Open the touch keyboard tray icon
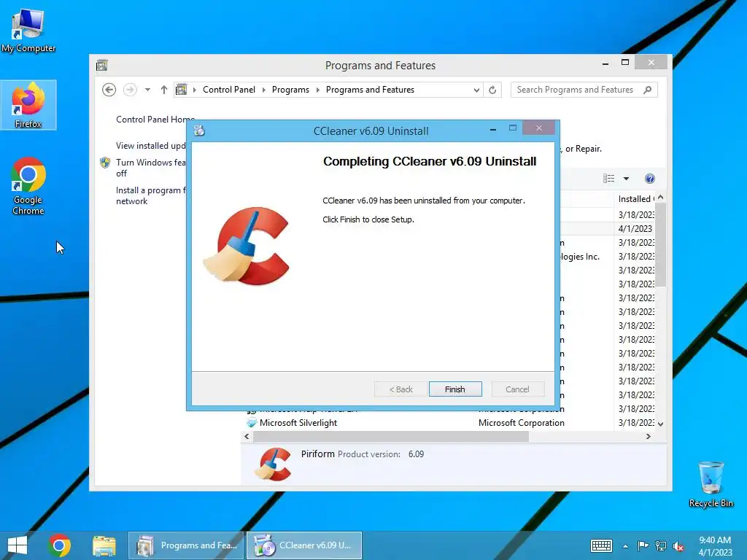The image size is (747, 560). click(x=601, y=545)
